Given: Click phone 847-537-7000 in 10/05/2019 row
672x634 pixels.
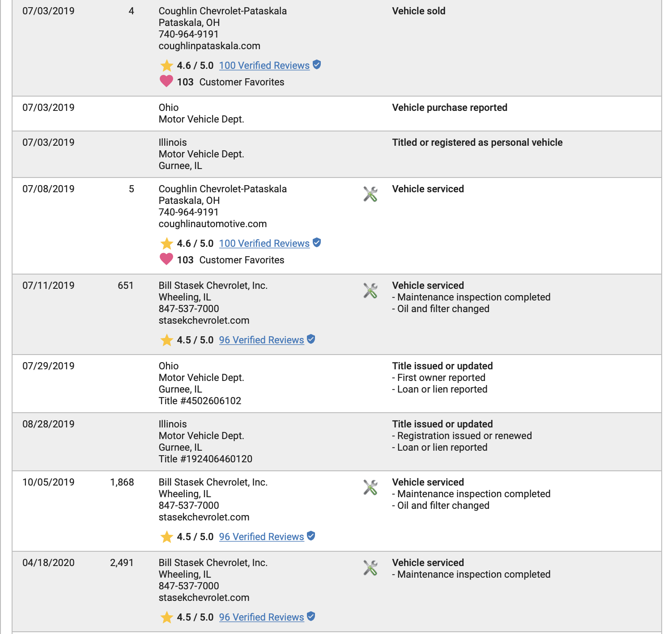Looking at the screenshot, I should coord(189,506).
